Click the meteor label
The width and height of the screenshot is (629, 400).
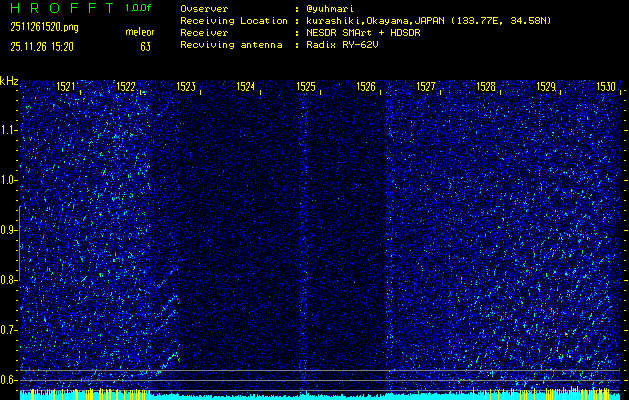pyautogui.click(x=140, y=32)
